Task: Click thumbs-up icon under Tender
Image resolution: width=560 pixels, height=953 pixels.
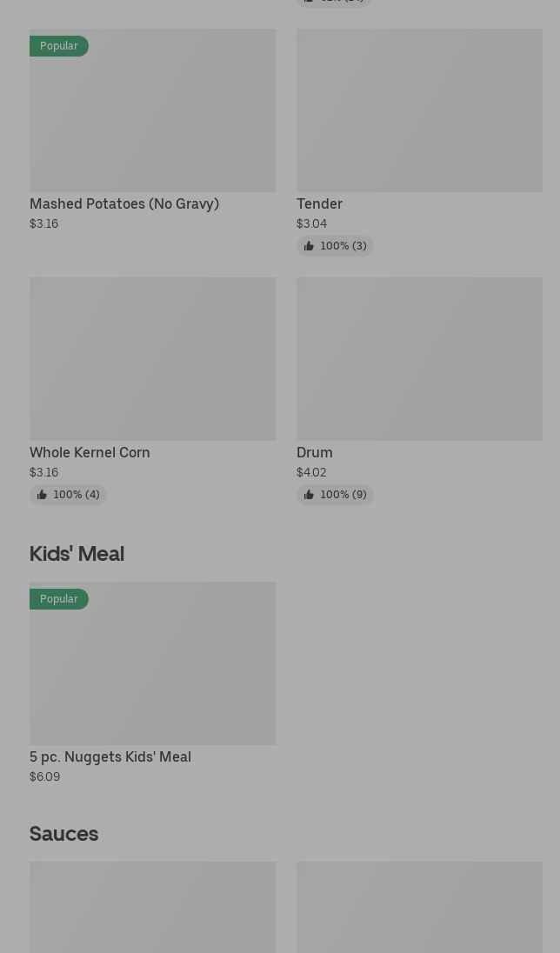Action: (309, 246)
